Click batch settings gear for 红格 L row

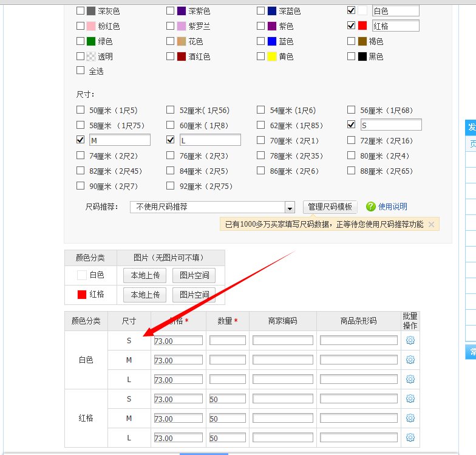click(x=410, y=437)
